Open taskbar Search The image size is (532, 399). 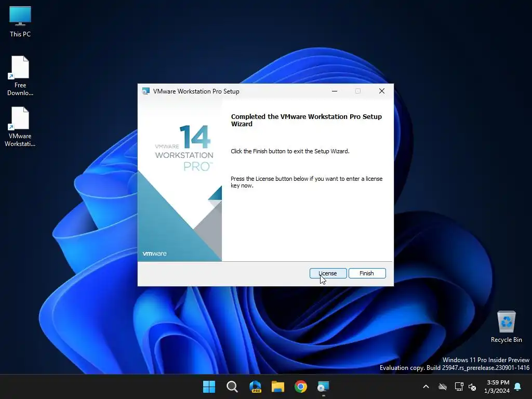point(232,387)
